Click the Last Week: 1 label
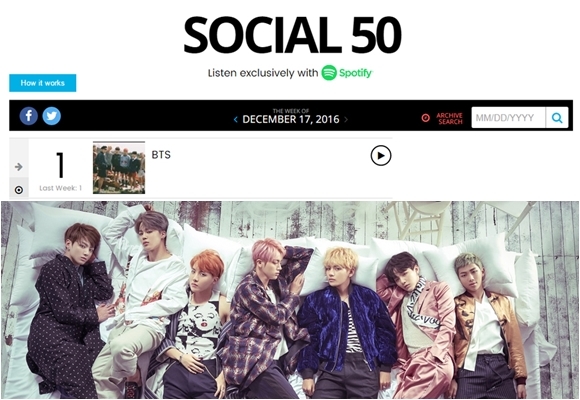 pos(60,188)
